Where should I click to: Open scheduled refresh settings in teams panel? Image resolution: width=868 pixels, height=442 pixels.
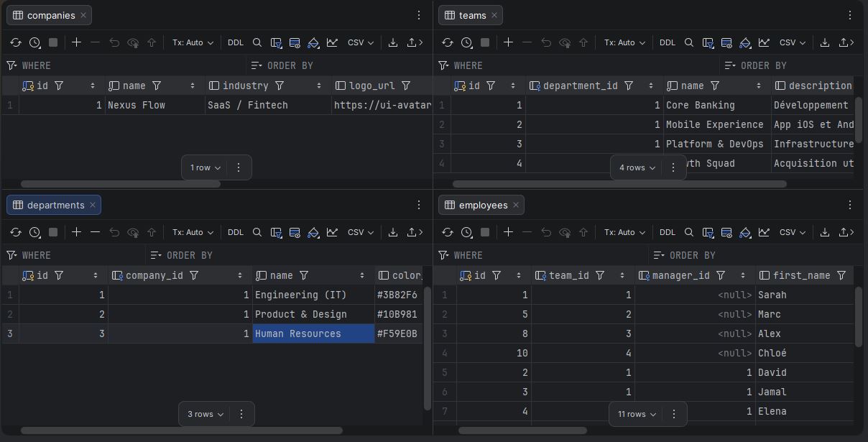[x=466, y=42]
